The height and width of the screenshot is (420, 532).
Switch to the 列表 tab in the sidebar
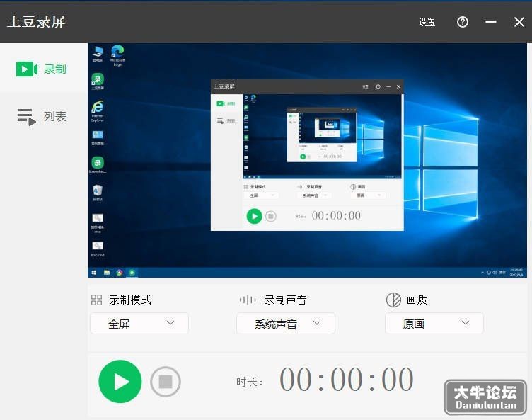click(x=43, y=117)
